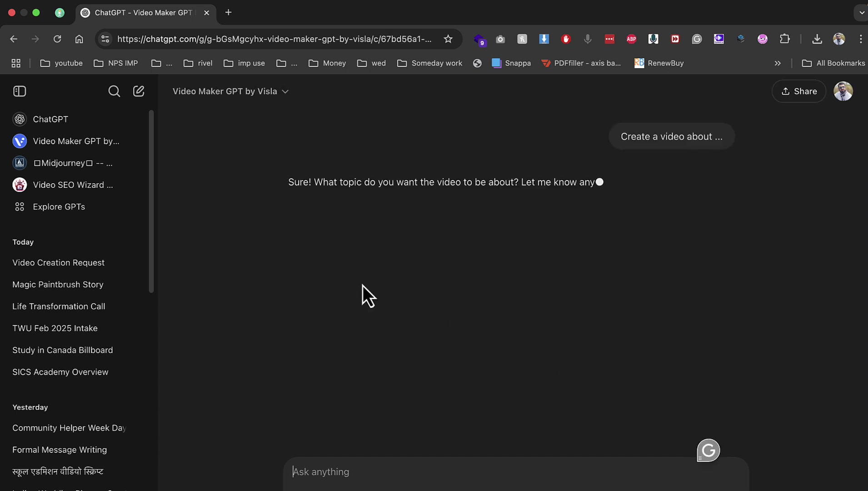Open search with the magnifier icon
The image size is (868, 491).
pyautogui.click(x=114, y=91)
